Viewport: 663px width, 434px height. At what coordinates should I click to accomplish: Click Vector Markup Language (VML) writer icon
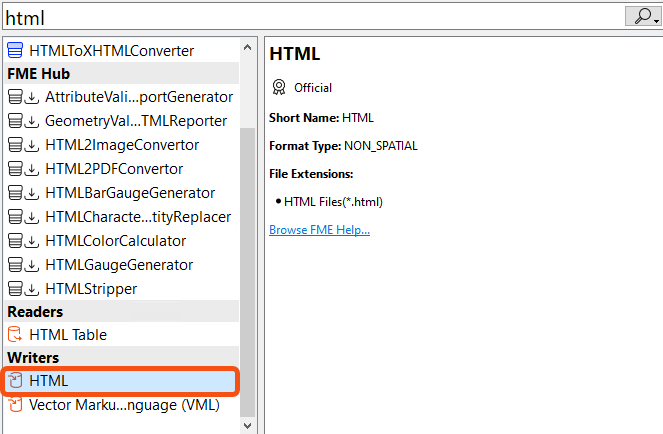coord(16,405)
